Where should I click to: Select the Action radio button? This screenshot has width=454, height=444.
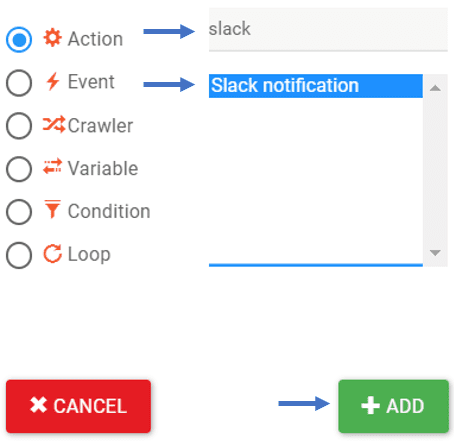(x=19, y=40)
